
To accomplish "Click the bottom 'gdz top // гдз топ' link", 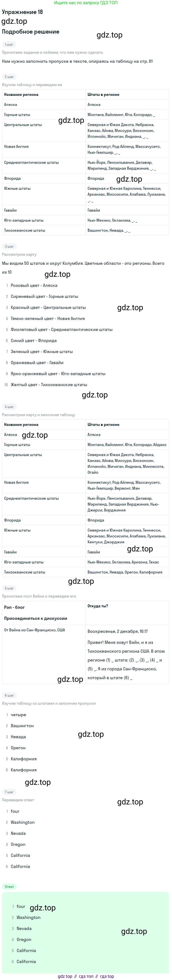I will point(86,976).
